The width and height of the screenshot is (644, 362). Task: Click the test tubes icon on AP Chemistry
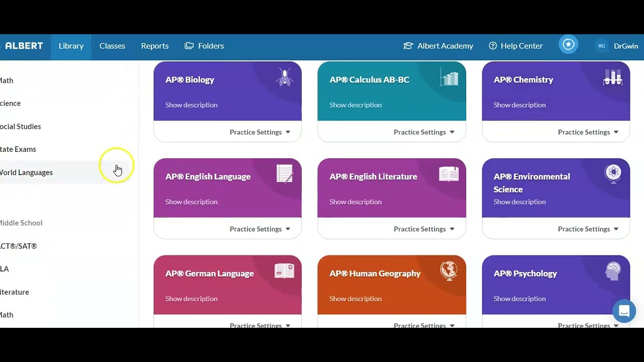613,77
